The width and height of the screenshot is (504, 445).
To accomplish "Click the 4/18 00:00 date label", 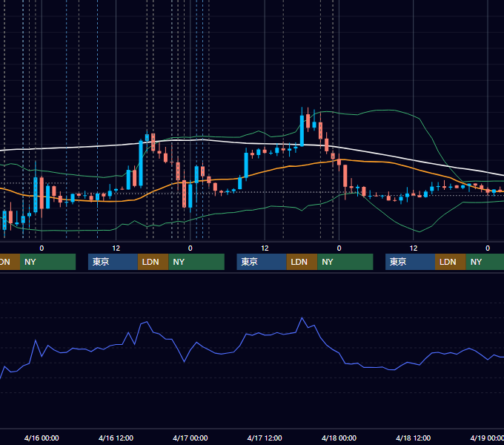I will click(339, 438).
